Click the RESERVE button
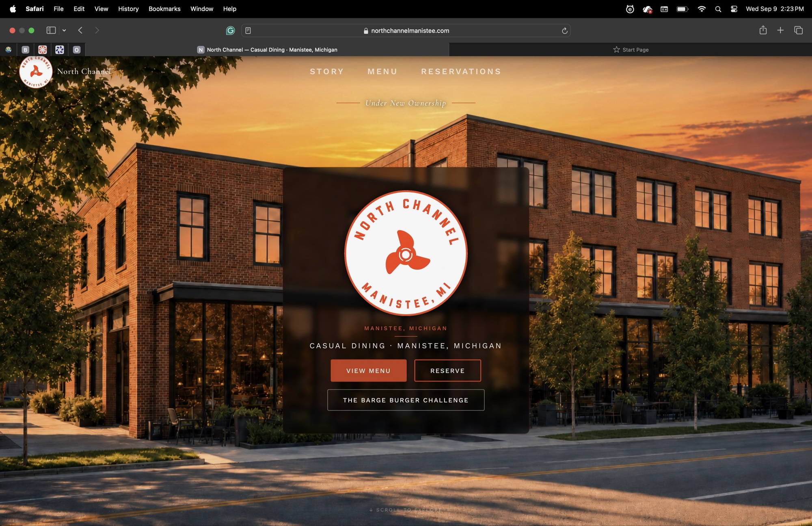The image size is (812, 526). pyautogui.click(x=447, y=370)
